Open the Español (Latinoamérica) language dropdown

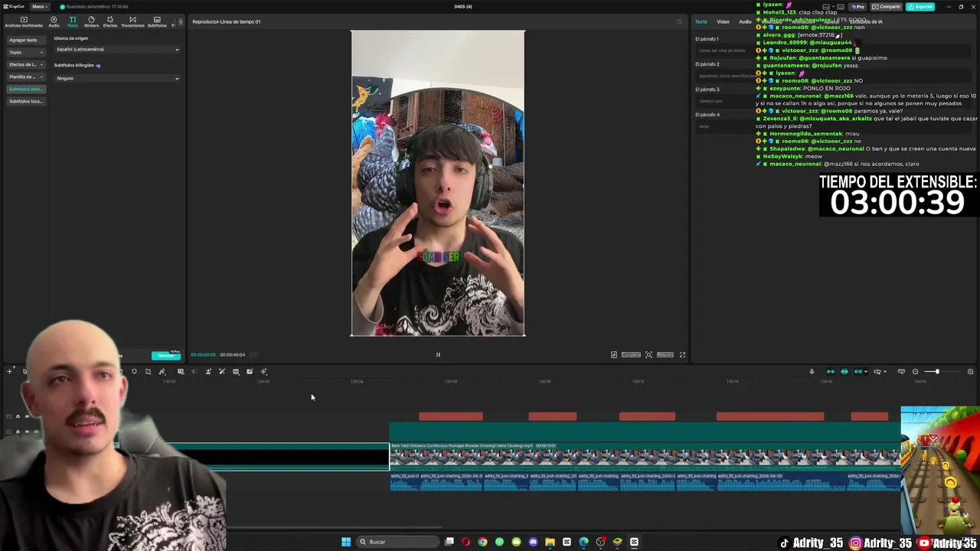click(x=117, y=50)
